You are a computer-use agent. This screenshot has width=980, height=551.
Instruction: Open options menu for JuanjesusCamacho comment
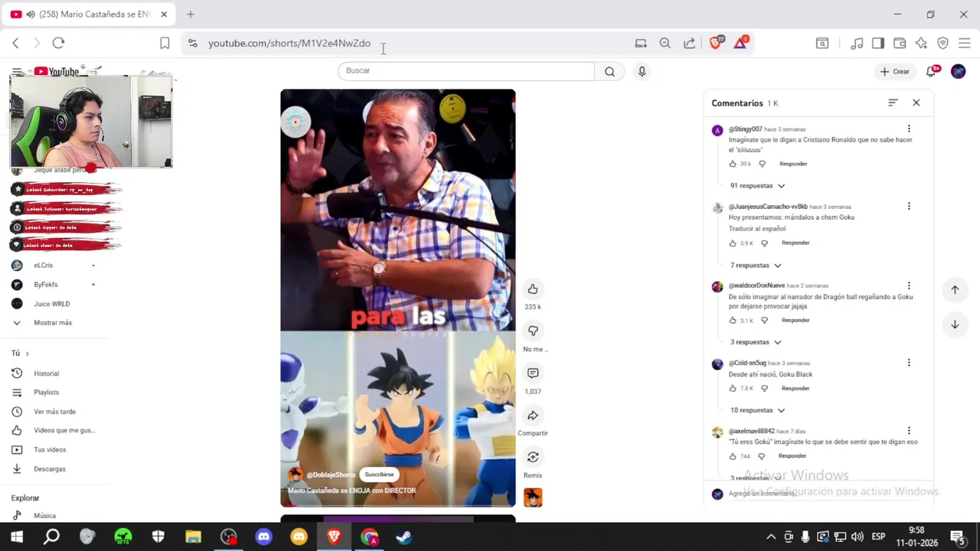(x=909, y=206)
